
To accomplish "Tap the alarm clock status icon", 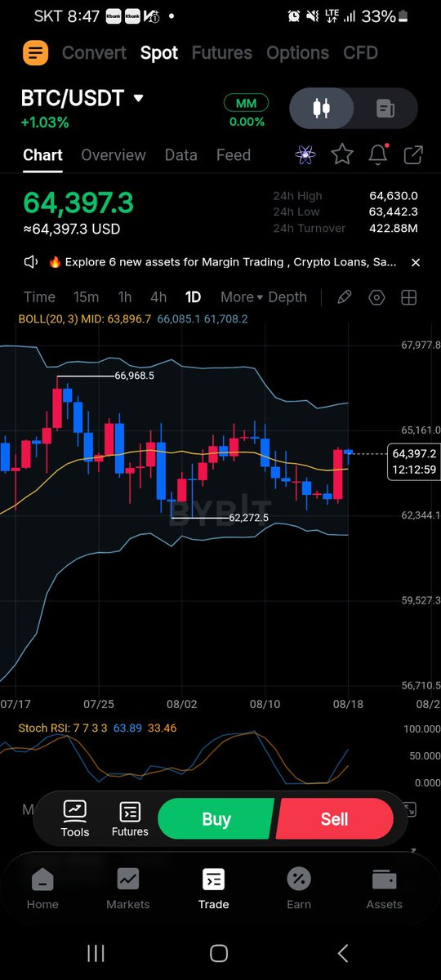I will pyautogui.click(x=295, y=16).
